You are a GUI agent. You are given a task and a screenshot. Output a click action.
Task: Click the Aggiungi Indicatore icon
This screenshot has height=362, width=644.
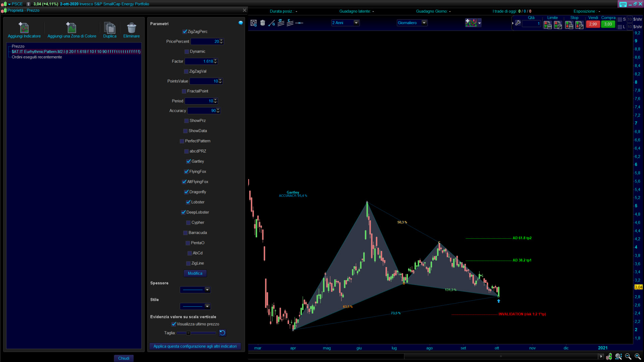click(x=24, y=27)
